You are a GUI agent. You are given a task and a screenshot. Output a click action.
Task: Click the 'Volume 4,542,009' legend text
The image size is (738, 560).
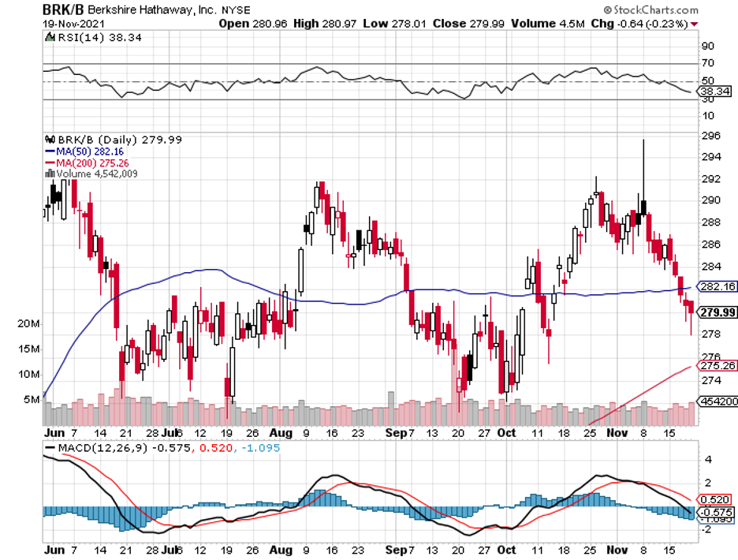pyautogui.click(x=97, y=174)
